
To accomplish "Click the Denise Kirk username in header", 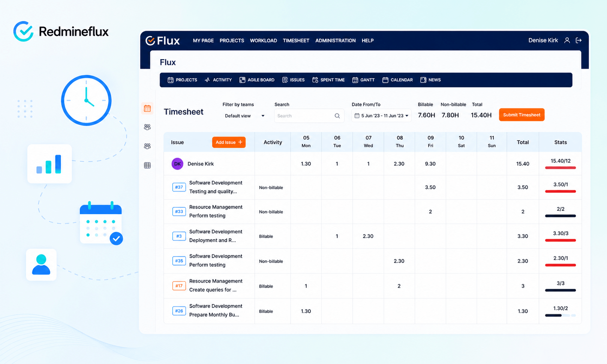I will point(543,40).
